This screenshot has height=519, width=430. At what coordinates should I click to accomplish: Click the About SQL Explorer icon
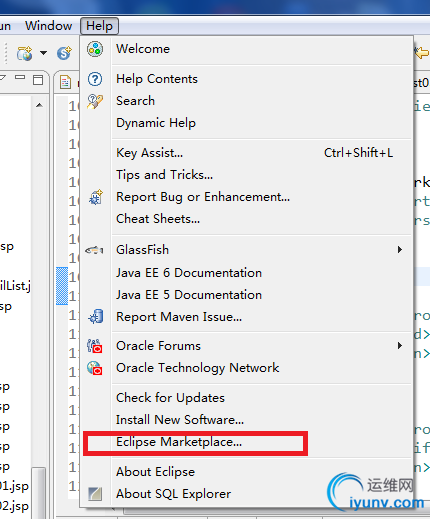coord(95,494)
